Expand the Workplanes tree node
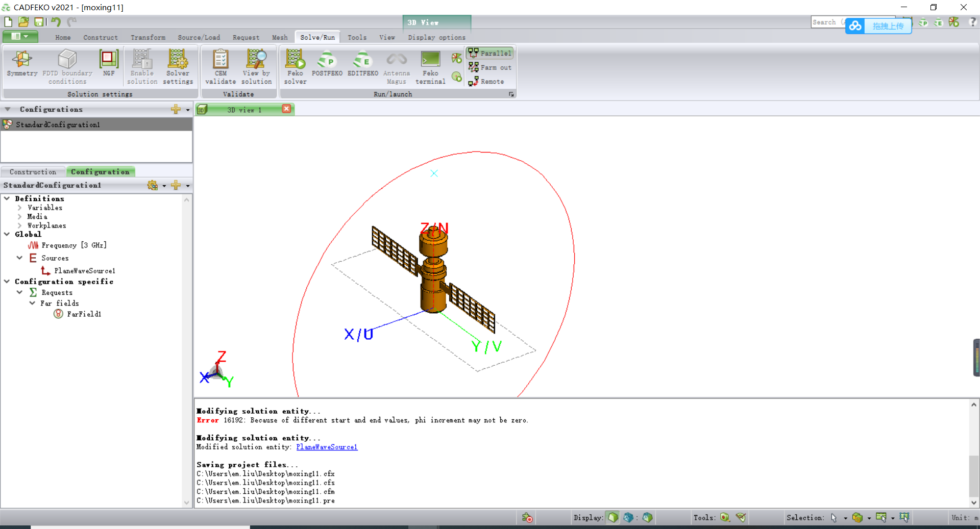 [19, 225]
